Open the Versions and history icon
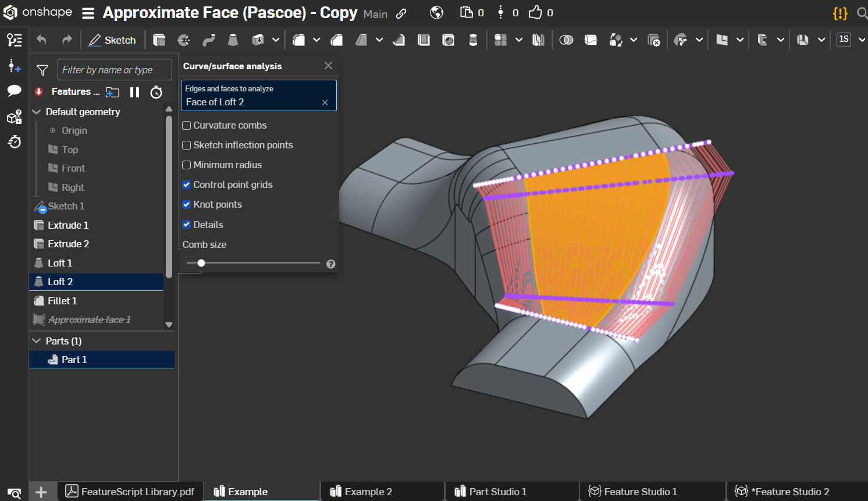Screen dimensions: 868x501 (x=15, y=40)
